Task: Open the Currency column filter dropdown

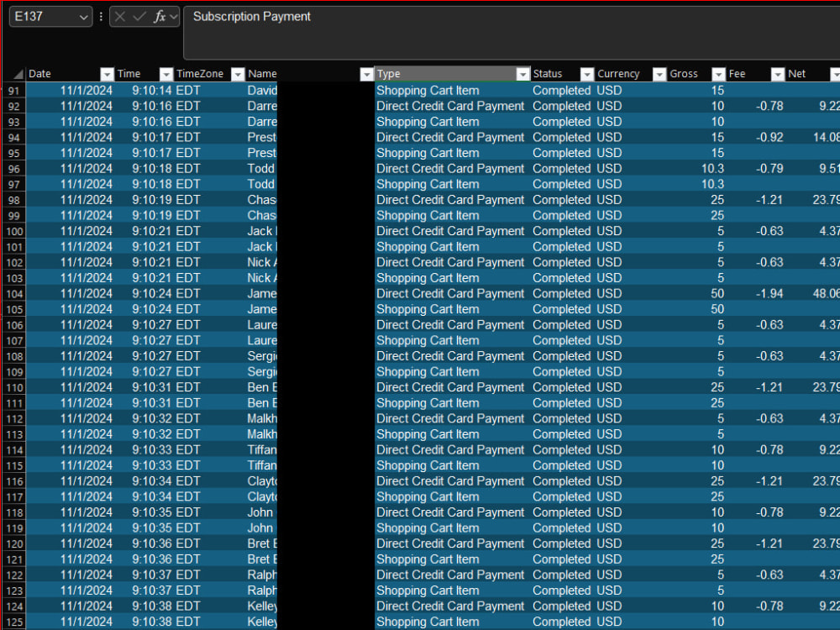Action: tap(660, 74)
